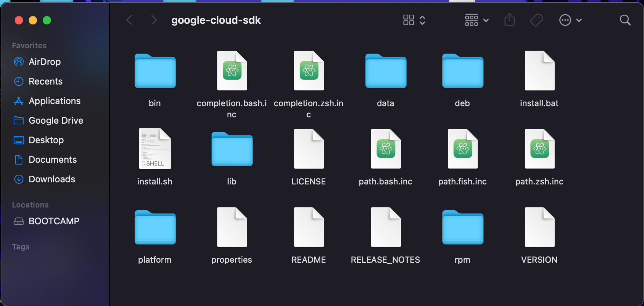644x306 pixels.
Task: Open the Action ellipsis menu dropdown
Action: tap(571, 20)
